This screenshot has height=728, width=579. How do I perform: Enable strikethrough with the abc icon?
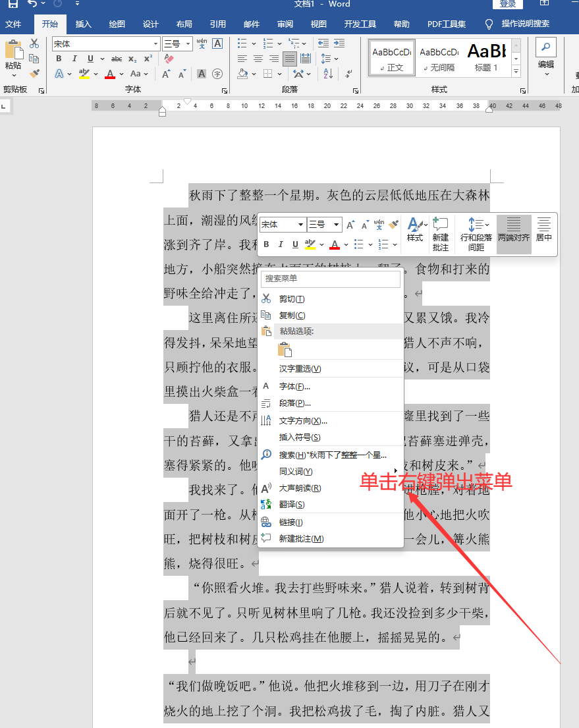[116, 58]
